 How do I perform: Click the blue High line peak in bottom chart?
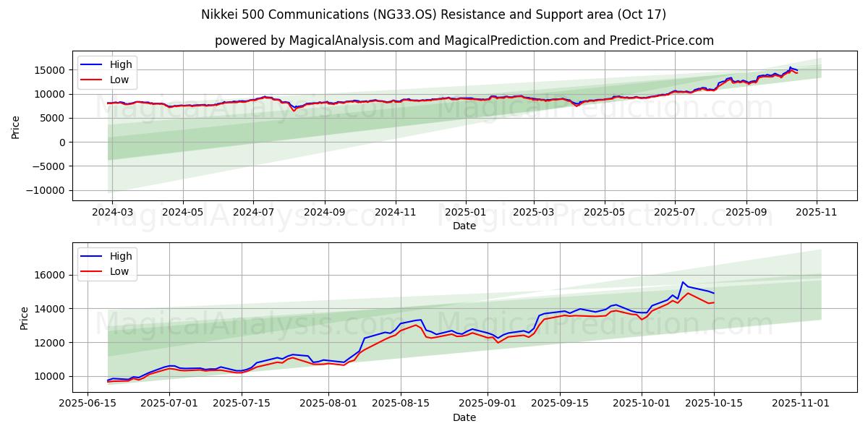[x=682, y=282]
